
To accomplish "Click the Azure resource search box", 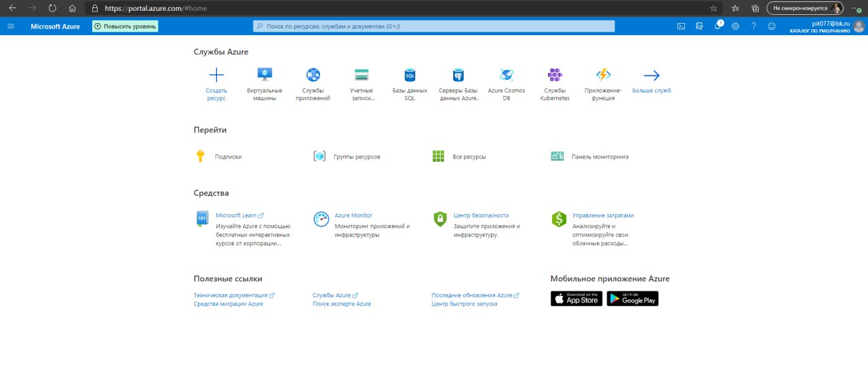I will [434, 26].
